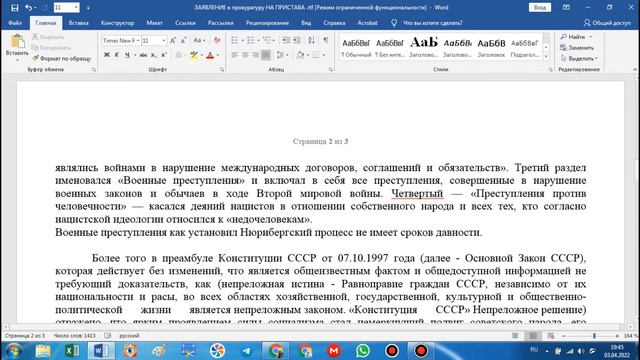This screenshot has height=360, width=640.
Task: Toggle bold formatting (Ж)
Action: point(107,55)
